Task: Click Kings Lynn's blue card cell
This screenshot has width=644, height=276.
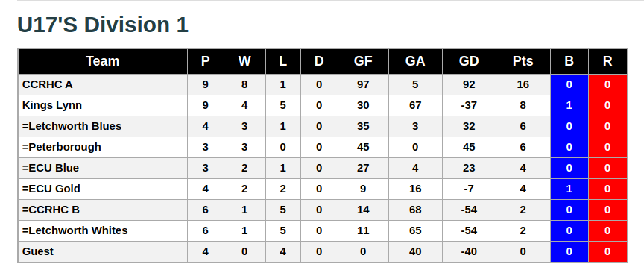Action: coord(569,106)
